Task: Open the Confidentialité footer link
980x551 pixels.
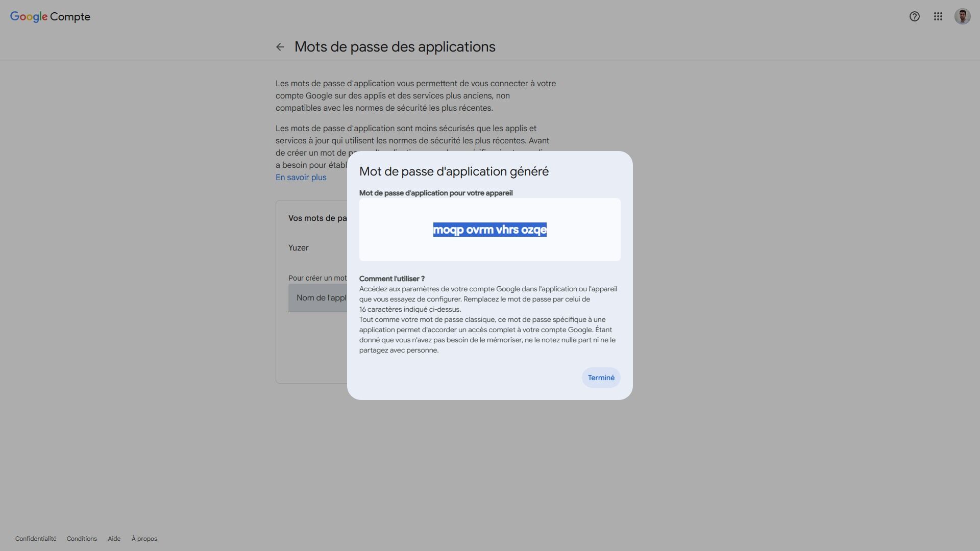Action: tap(36, 539)
